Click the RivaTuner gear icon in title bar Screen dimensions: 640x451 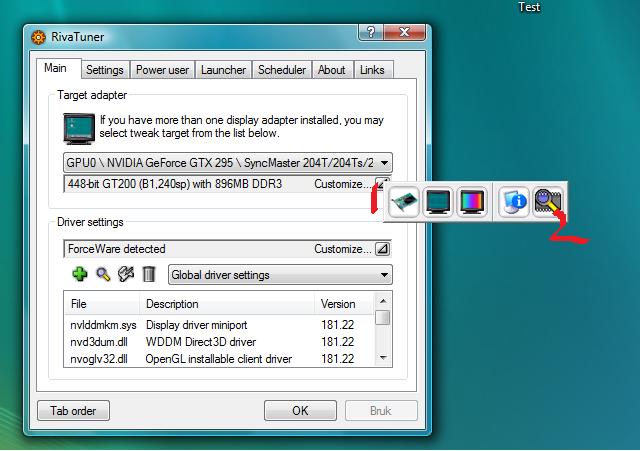pos(38,37)
